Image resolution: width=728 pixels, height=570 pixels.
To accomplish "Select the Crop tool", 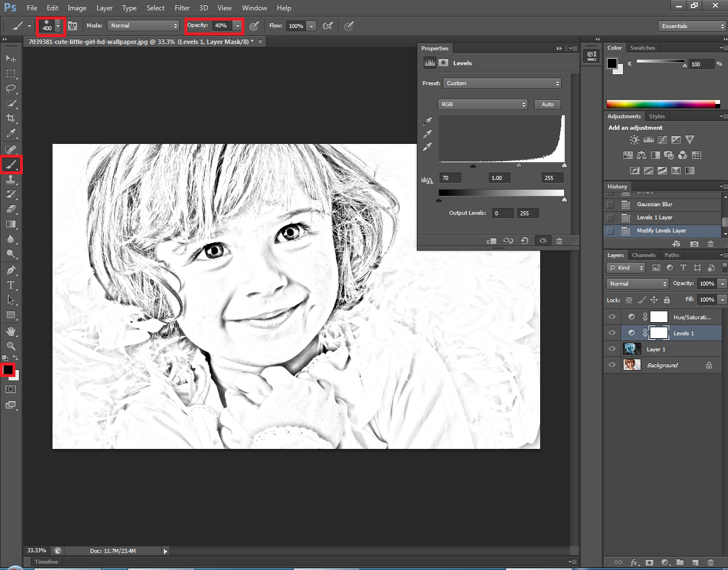I will coord(11,118).
